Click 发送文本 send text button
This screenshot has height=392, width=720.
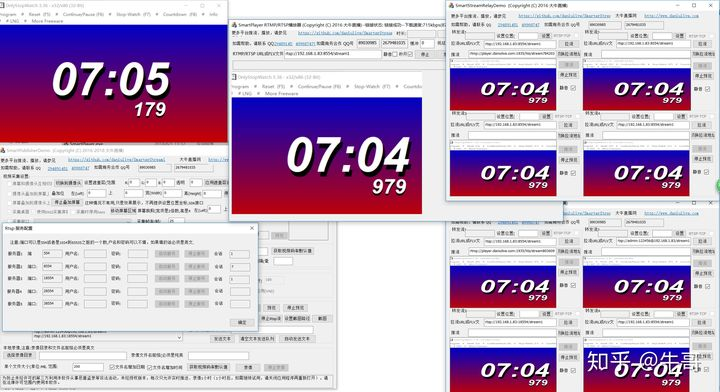pos(223,339)
